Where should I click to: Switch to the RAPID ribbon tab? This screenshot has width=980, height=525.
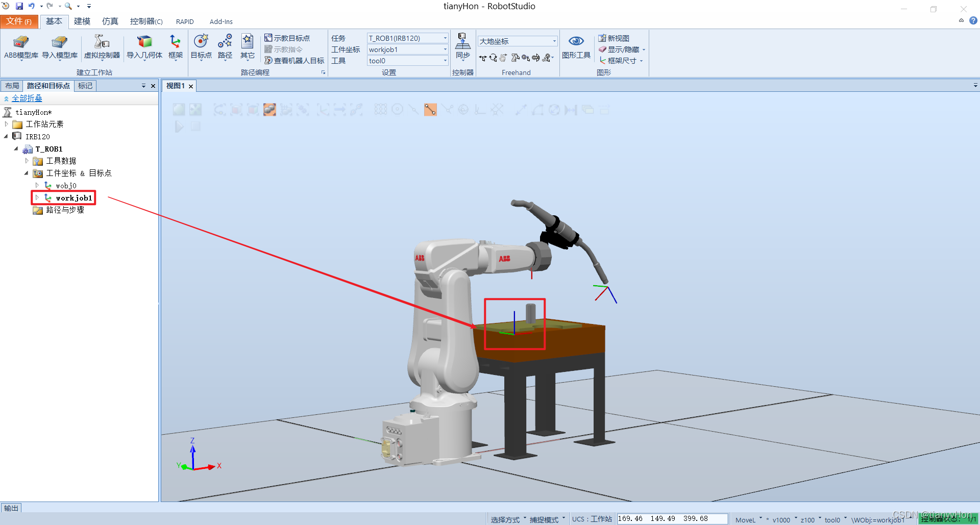(185, 21)
